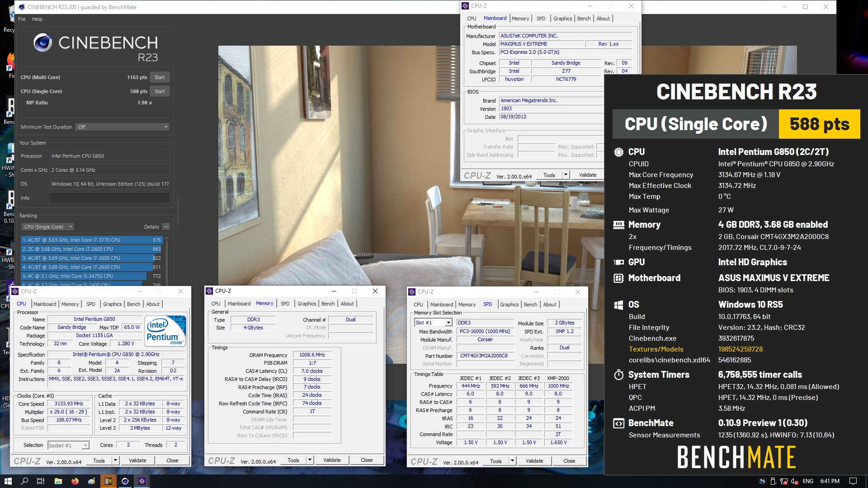Click the muted volume tray icon
Image resolution: width=868 pixels, height=488 pixels.
(x=795, y=481)
